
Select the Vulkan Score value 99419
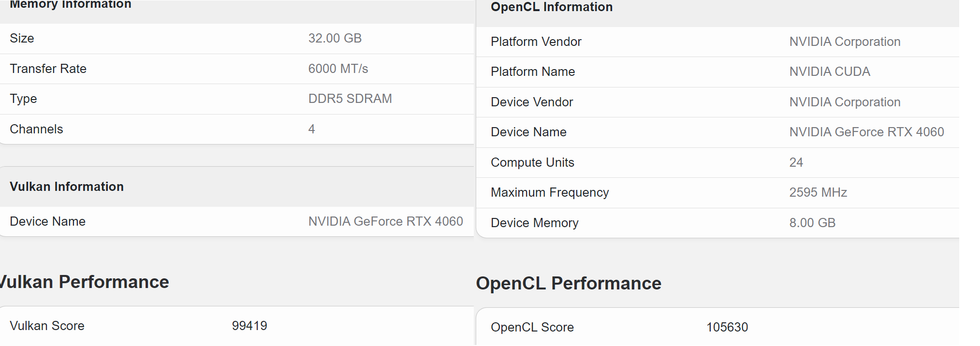tap(249, 326)
